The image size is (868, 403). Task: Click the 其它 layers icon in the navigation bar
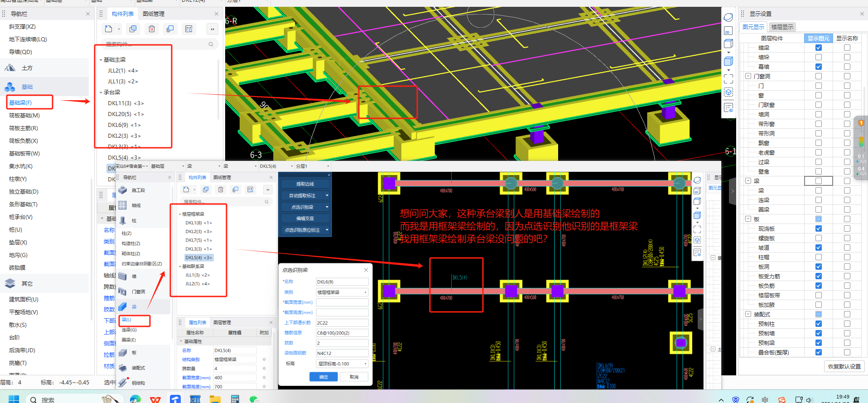click(x=10, y=283)
